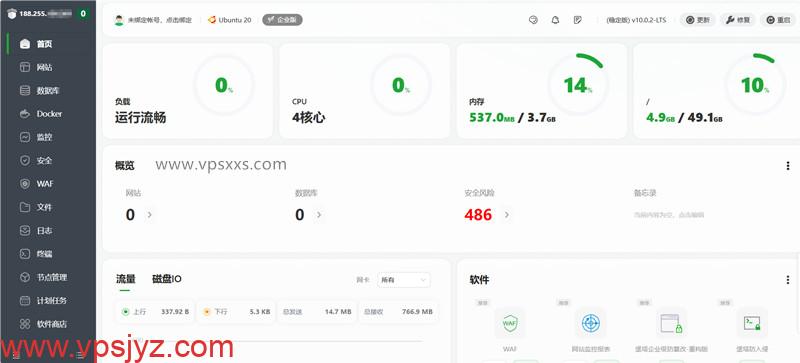
Task: Click the v10.0.2-LTS version text
Action: tap(636, 20)
